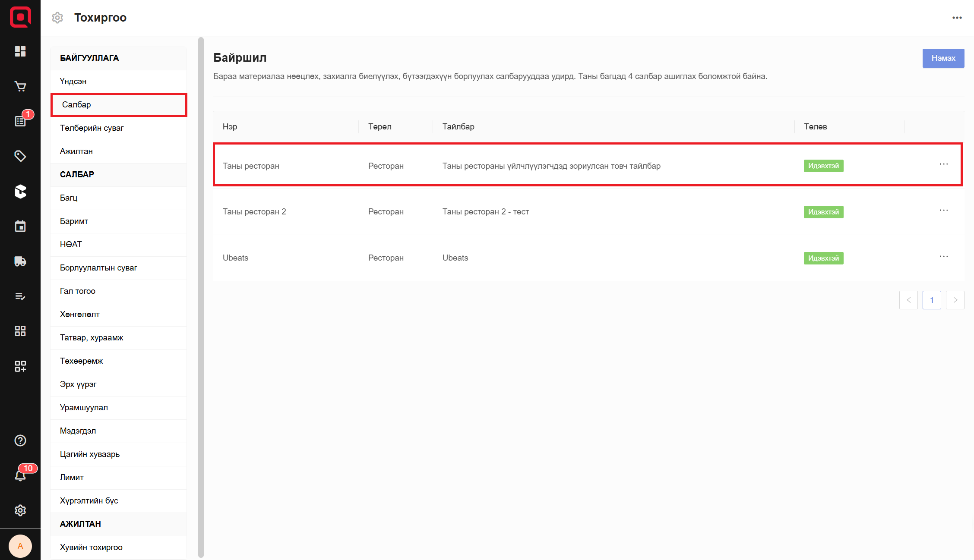The image size is (974, 560).
Task: Open the orders list icon with badge
Action: (20, 121)
